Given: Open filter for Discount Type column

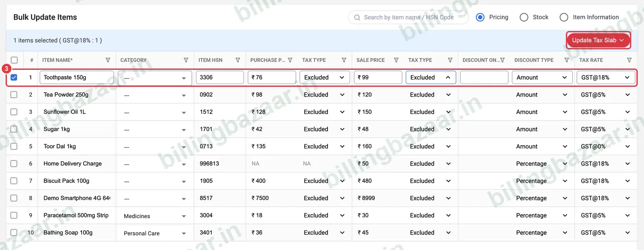Looking at the screenshot, I should (x=567, y=60).
